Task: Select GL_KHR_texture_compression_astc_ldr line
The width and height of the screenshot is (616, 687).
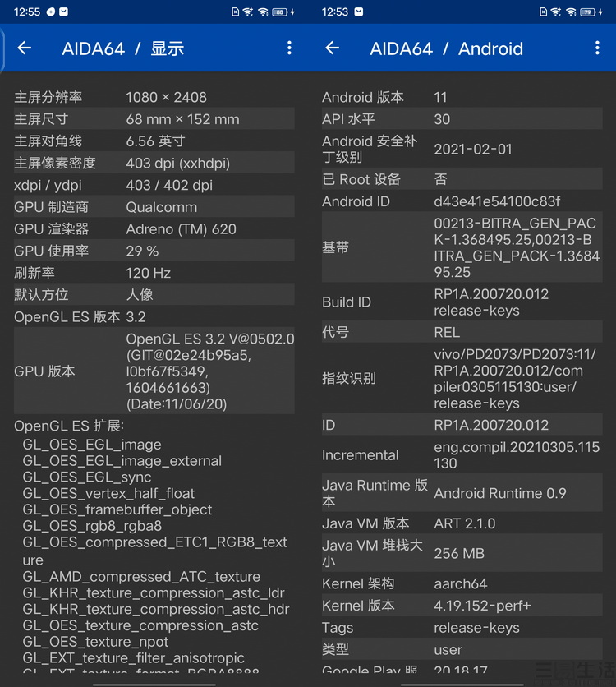Action: pos(154,592)
